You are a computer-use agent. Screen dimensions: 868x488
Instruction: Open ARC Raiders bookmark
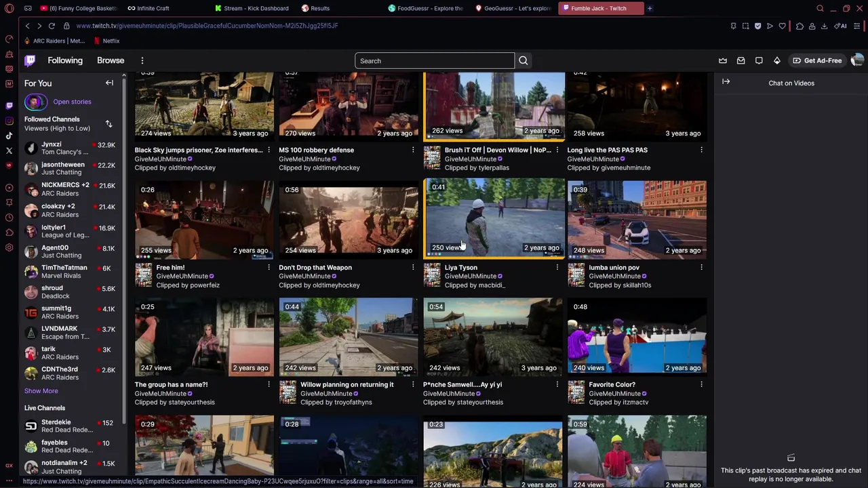(54, 41)
